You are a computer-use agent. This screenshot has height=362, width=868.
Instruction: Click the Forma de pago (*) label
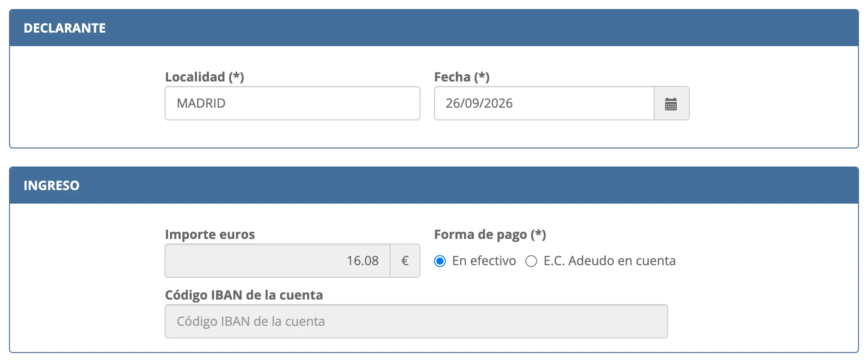(490, 234)
